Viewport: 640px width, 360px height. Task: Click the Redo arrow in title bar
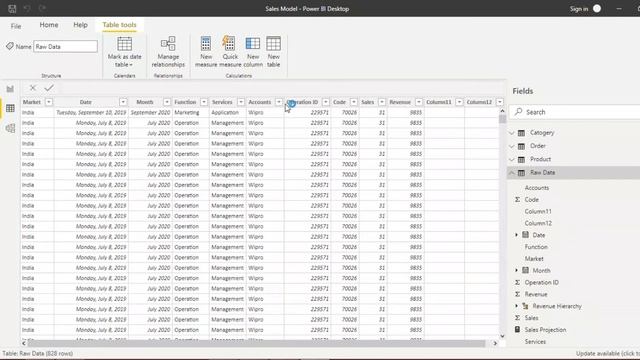click(42, 9)
